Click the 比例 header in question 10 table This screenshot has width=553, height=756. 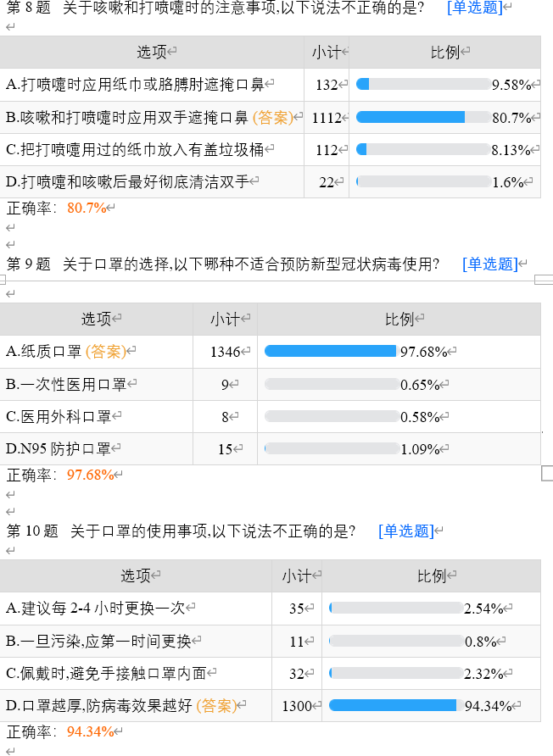tap(432, 576)
